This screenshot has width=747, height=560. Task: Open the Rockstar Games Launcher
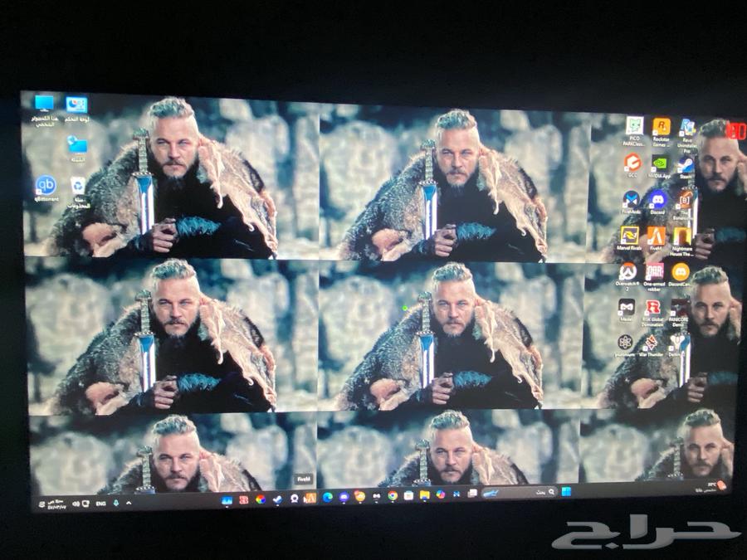[x=661, y=127]
